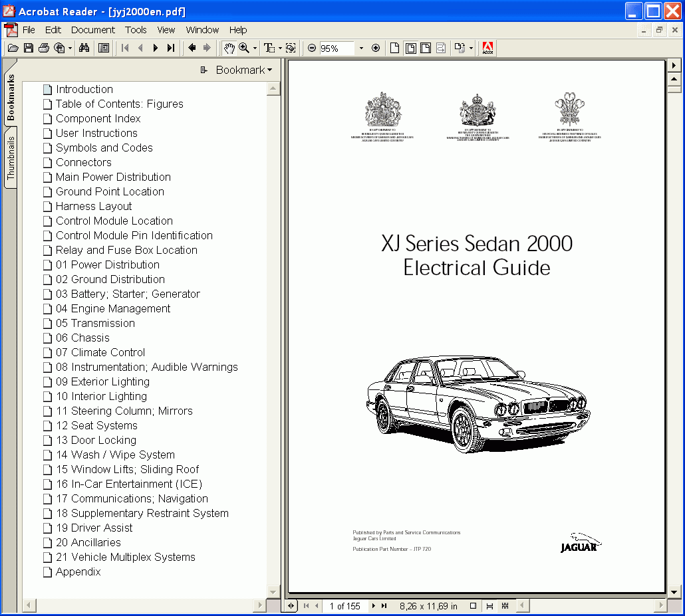Image resolution: width=685 pixels, height=616 pixels.
Task: Jump to Main Power Distribution bookmark
Action: pos(113,177)
